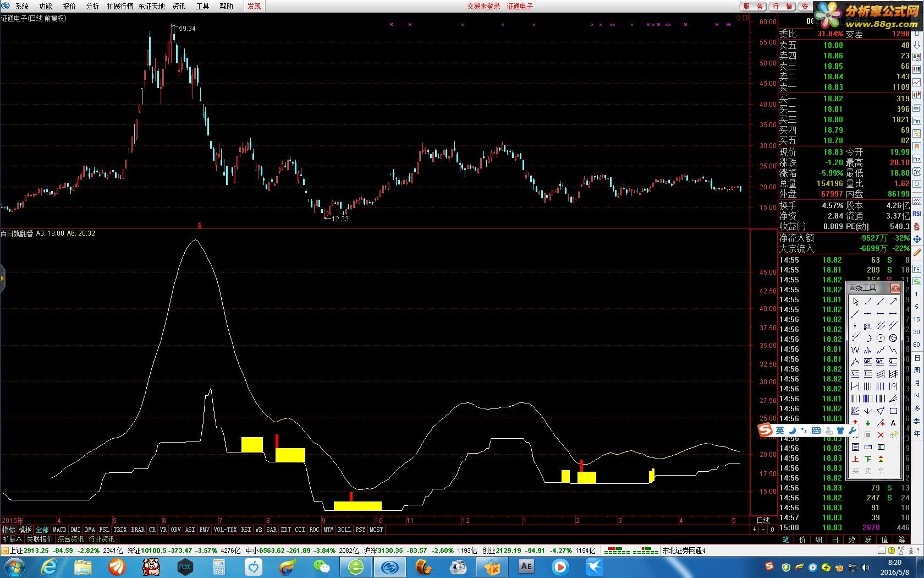The height and width of the screenshot is (578, 924).
Task: Select the 月 monthly period button
Action: pos(917,383)
